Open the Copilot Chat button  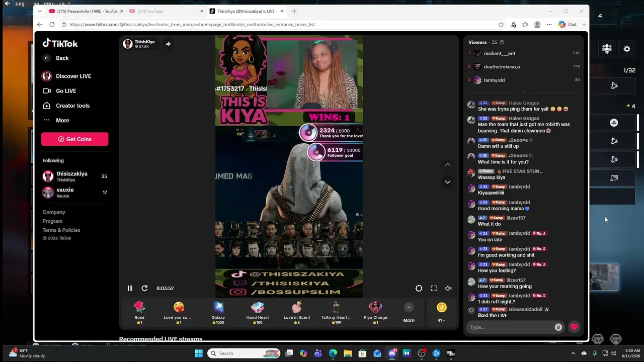568,24
